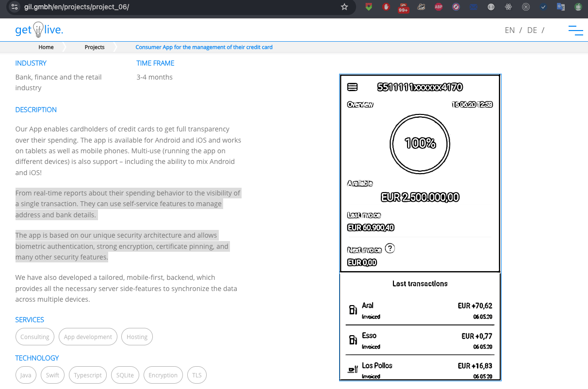The height and width of the screenshot is (389, 588).
Task: Open Projects in the breadcrumb
Action: point(95,47)
